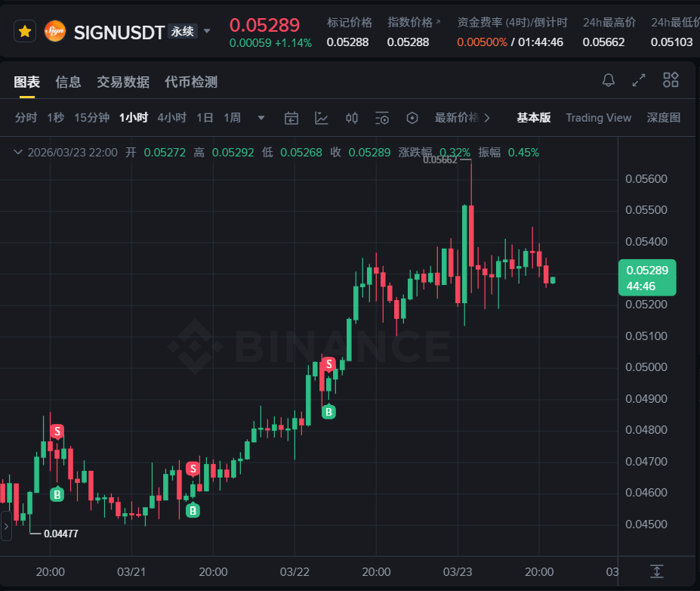This screenshot has width=700, height=591.
Task: Click the S sell marker near 0.05000
Action: pos(329,364)
